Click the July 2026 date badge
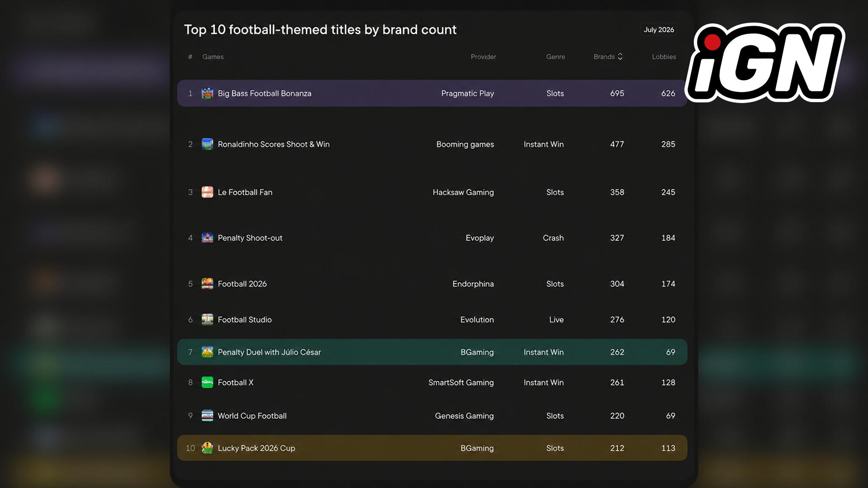This screenshot has width=868, height=488. [x=659, y=30]
